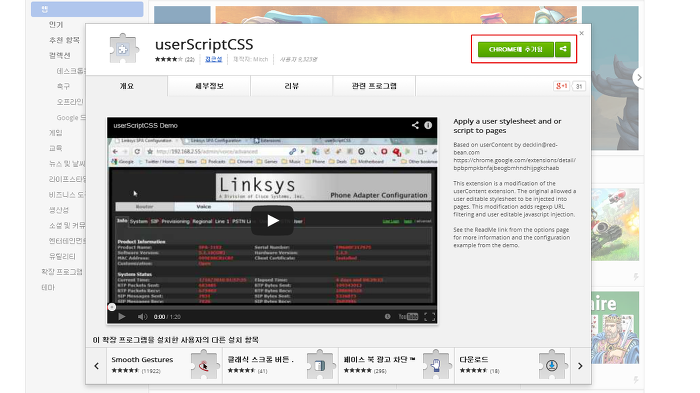
Task: Click the small play button in the video bar
Action: click(x=121, y=317)
